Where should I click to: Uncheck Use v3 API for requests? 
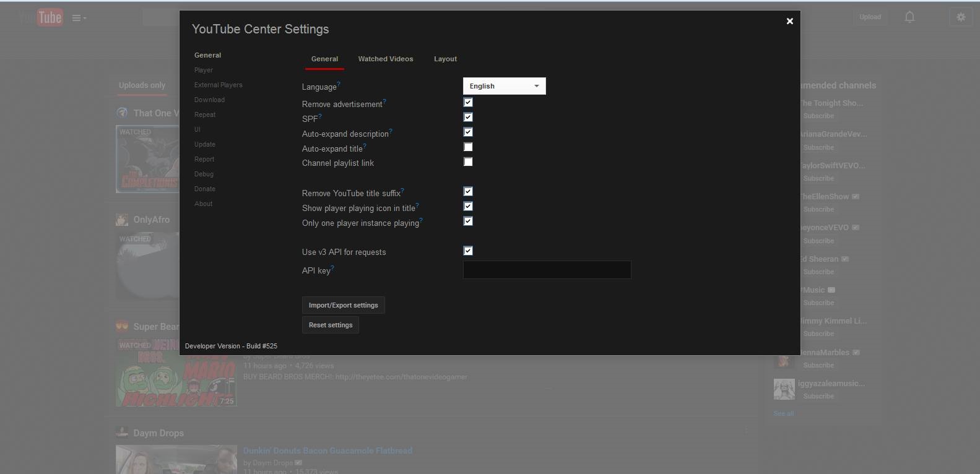(x=468, y=251)
